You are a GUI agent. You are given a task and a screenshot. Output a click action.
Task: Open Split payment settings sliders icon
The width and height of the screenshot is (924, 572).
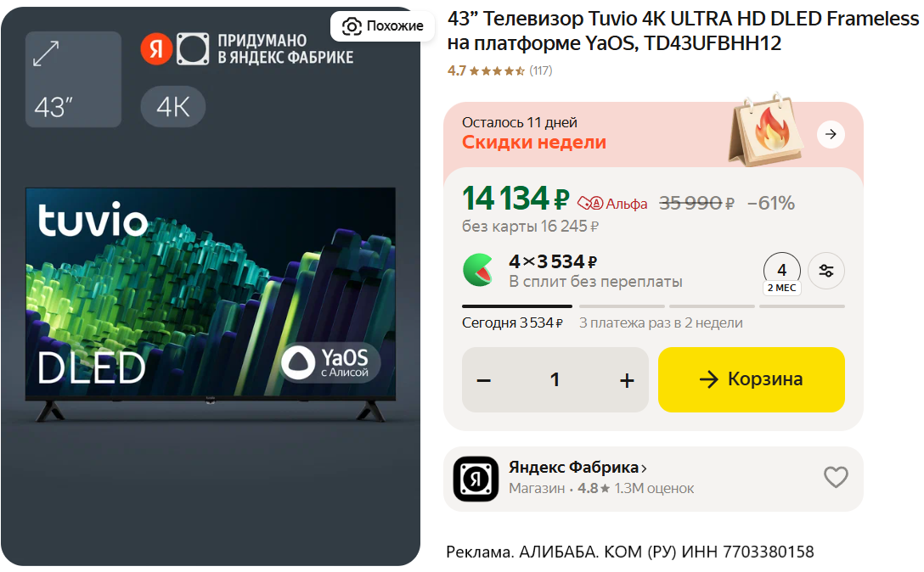(x=825, y=271)
